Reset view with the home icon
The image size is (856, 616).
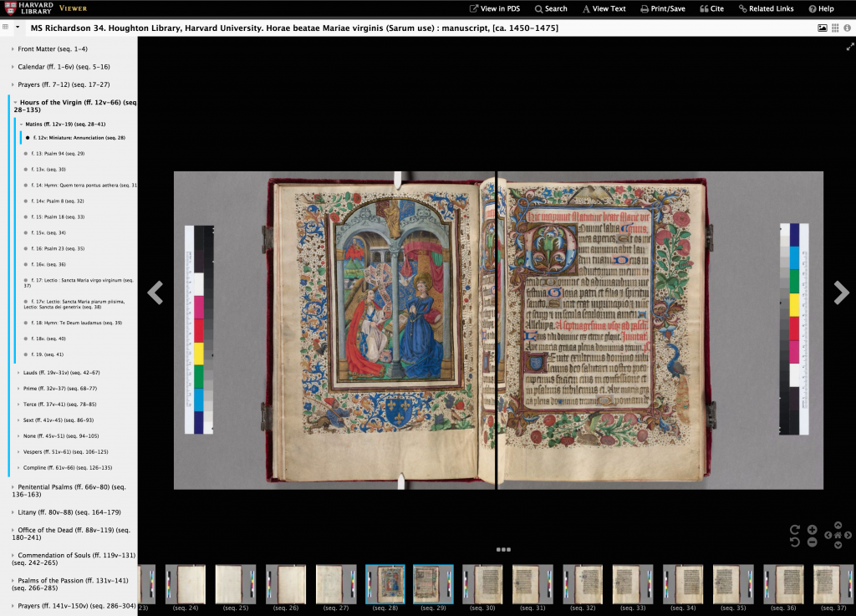[838, 535]
